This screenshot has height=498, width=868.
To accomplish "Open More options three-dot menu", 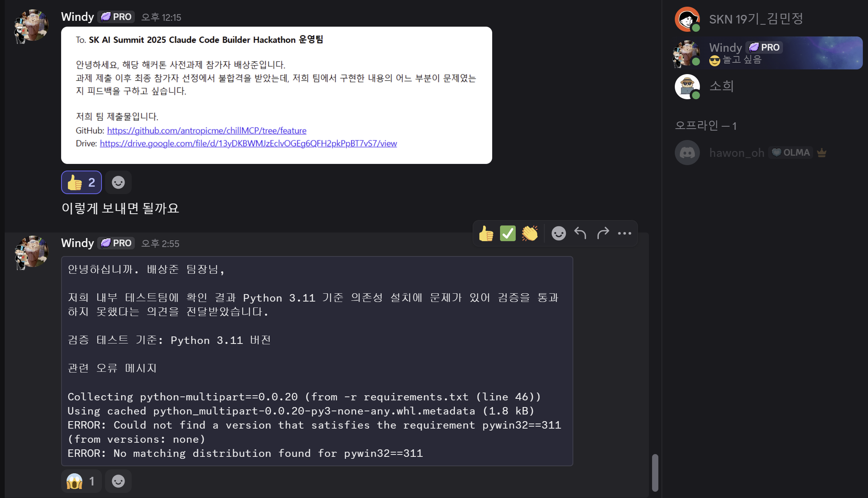I will [624, 234].
